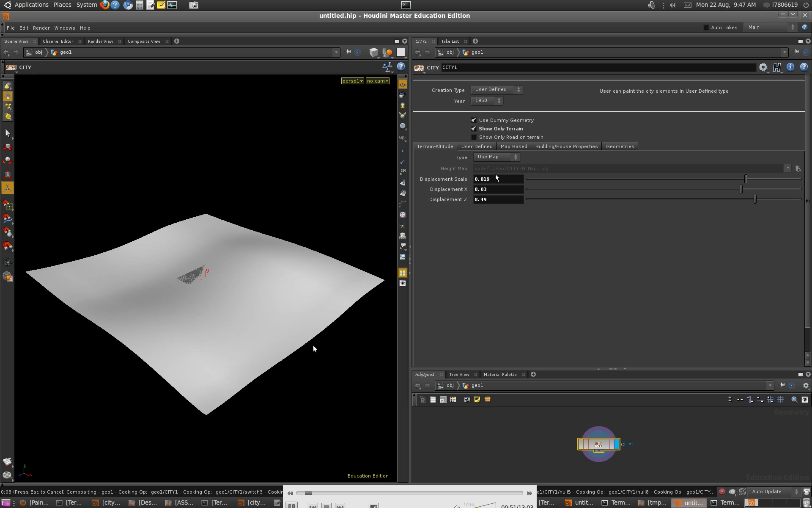Expand scene view path dropdown arrow

point(336,52)
